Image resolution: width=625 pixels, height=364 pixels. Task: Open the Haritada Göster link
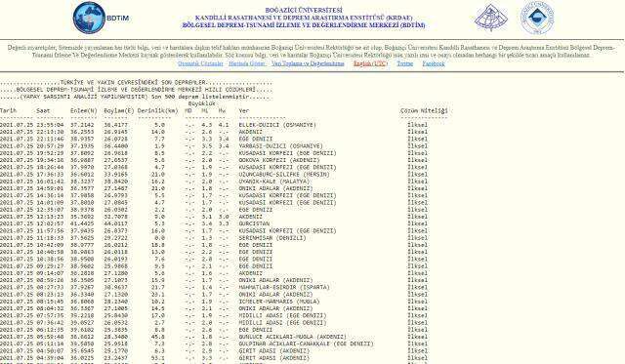coord(247,63)
